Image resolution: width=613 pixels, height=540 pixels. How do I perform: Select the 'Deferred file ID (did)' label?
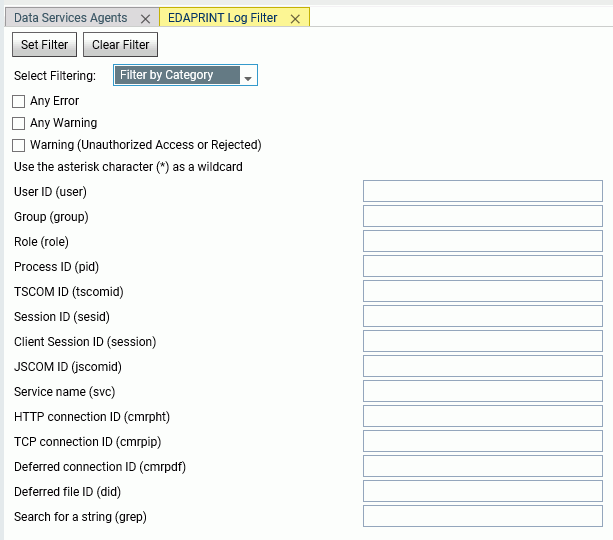[x=67, y=492]
